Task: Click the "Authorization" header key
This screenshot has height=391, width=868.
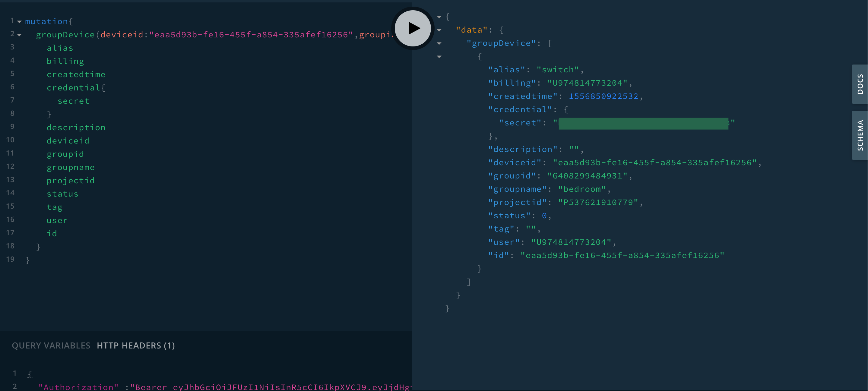Action: click(78, 387)
